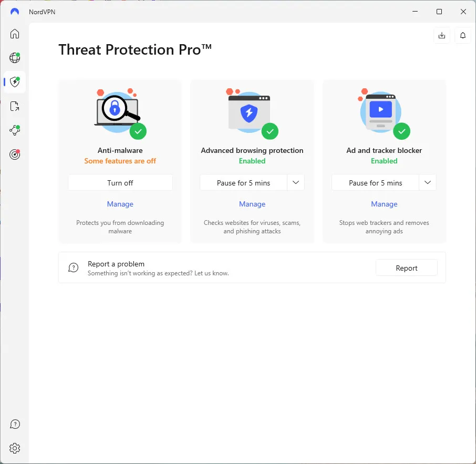Image resolution: width=476 pixels, height=464 pixels.
Task: Open the file sharing icon in sidebar
Action: (14, 106)
